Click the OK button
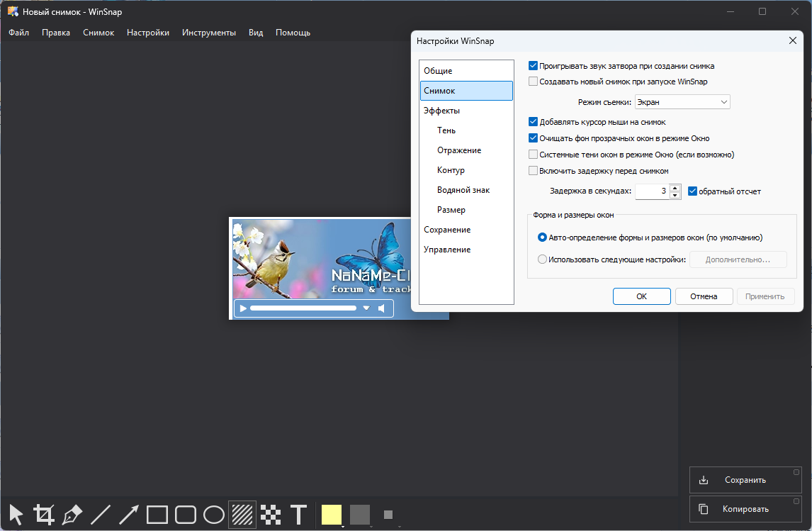 641,296
